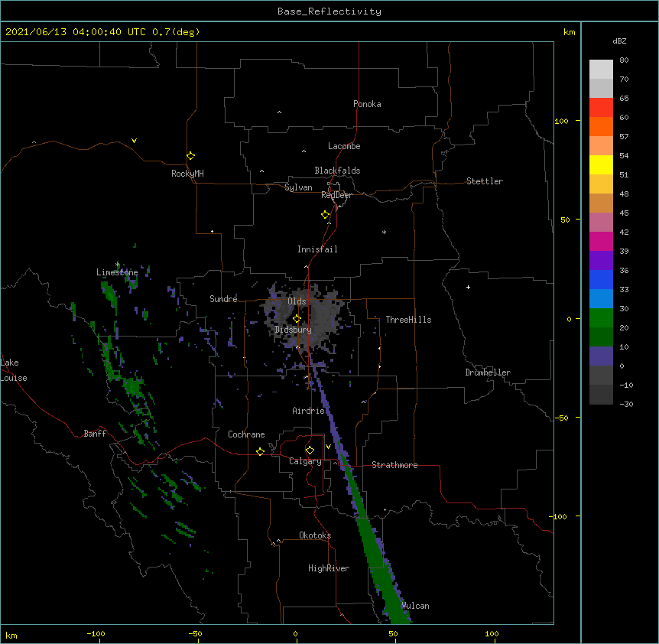Image resolution: width=659 pixels, height=644 pixels.
Task: Select the Stettler label
Action: (x=484, y=181)
